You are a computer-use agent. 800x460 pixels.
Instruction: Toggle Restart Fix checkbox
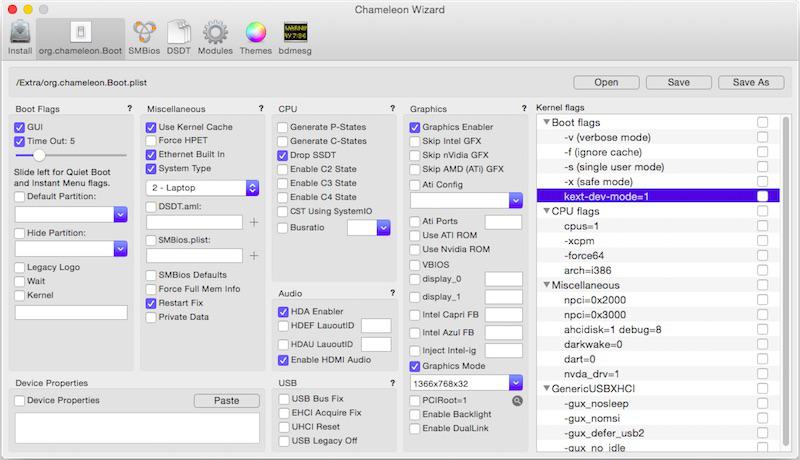click(x=151, y=303)
